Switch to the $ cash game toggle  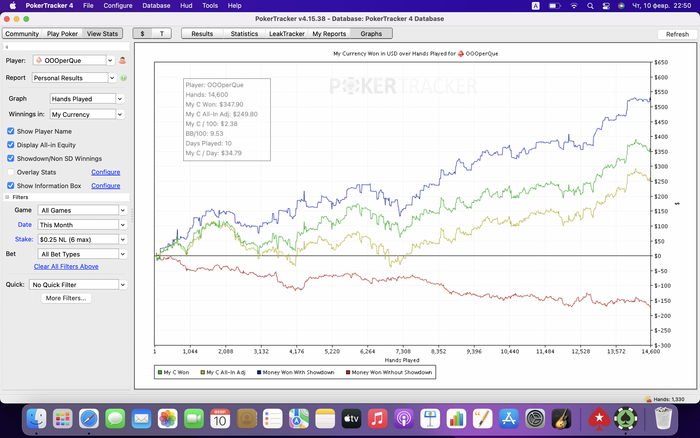[142, 33]
